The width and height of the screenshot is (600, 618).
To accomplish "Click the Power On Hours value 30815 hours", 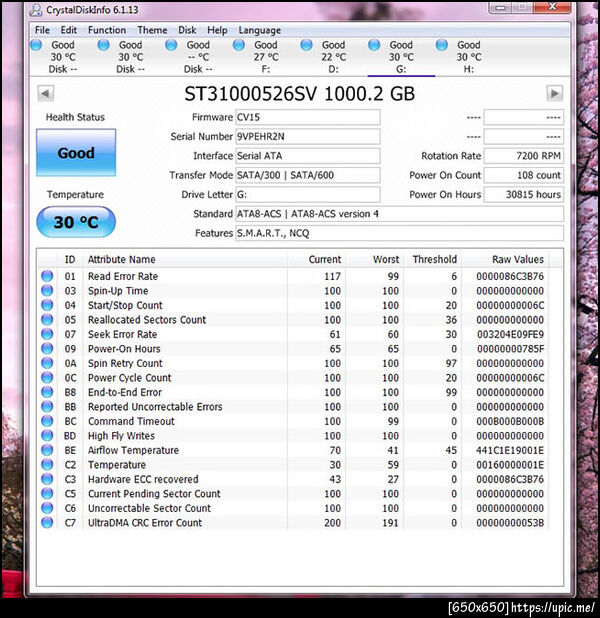I will point(524,194).
